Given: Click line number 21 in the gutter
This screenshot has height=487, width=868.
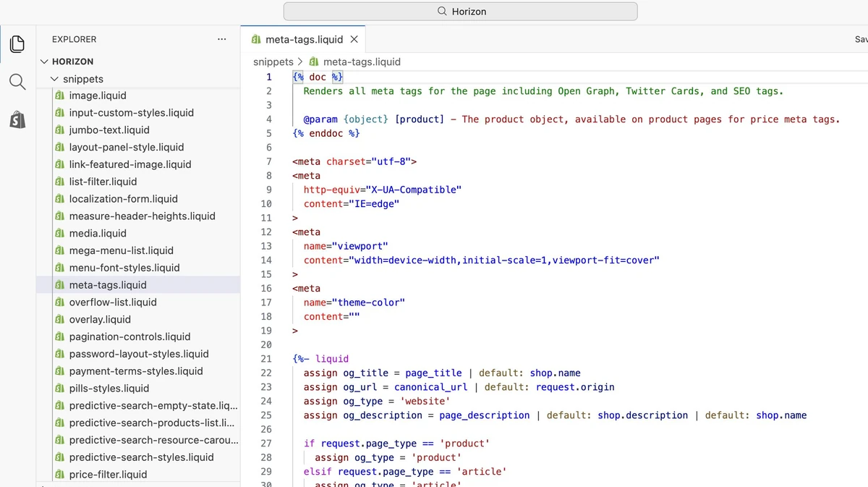Looking at the screenshot, I should pyautogui.click(x=266, y=359).
